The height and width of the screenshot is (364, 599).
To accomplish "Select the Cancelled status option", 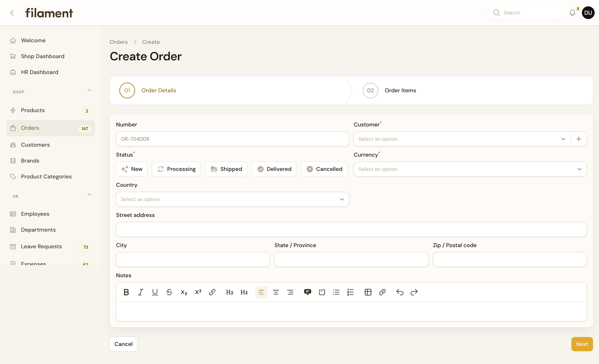I will [324, 169].
